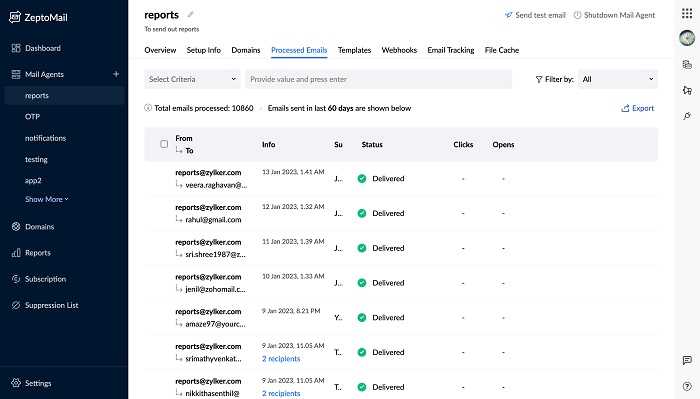Viewport: 700px width, 399px height.
Task: Add a new Mail Agent with plus icon
Action: 116,74
